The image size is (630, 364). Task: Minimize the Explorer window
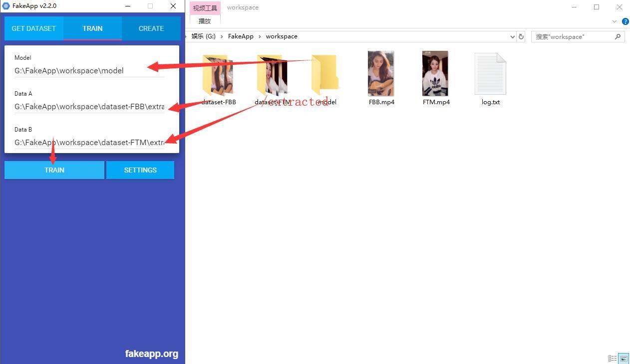[x=574, y=7]
